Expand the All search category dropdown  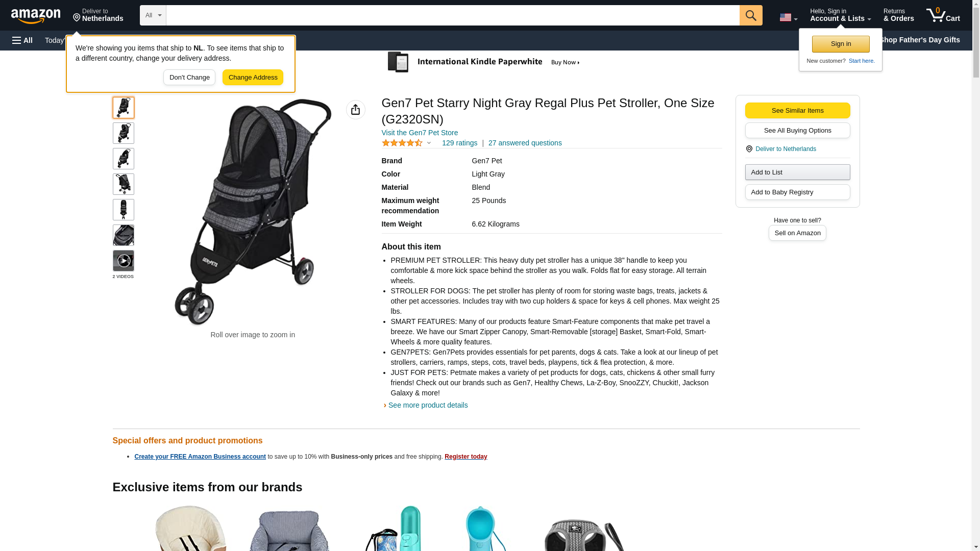point(153,15)
